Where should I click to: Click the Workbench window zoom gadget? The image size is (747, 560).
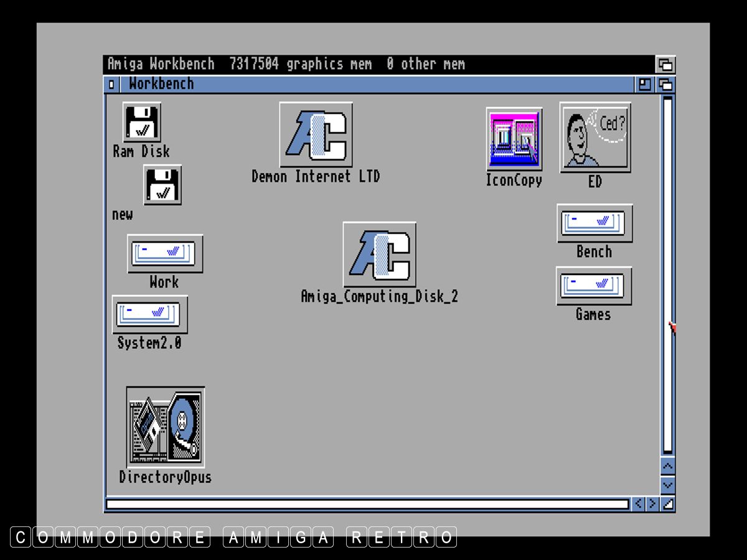[645, 85]
